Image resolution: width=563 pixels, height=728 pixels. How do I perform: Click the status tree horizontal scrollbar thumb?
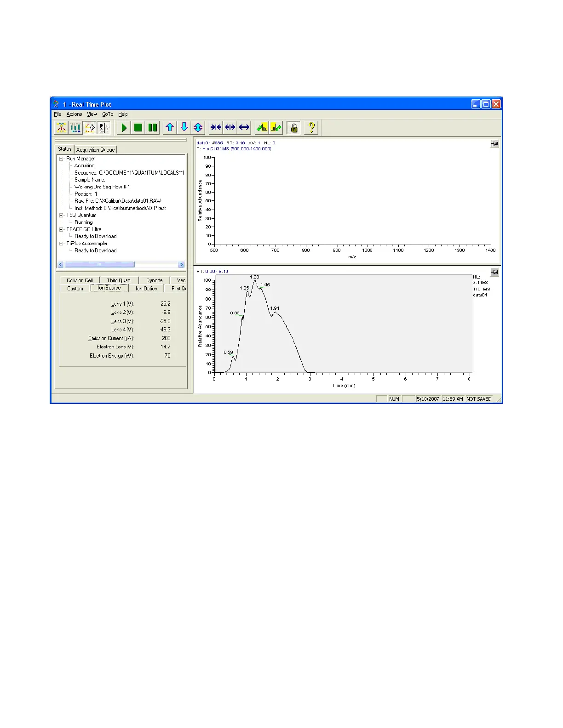click(x=99, y=265)
